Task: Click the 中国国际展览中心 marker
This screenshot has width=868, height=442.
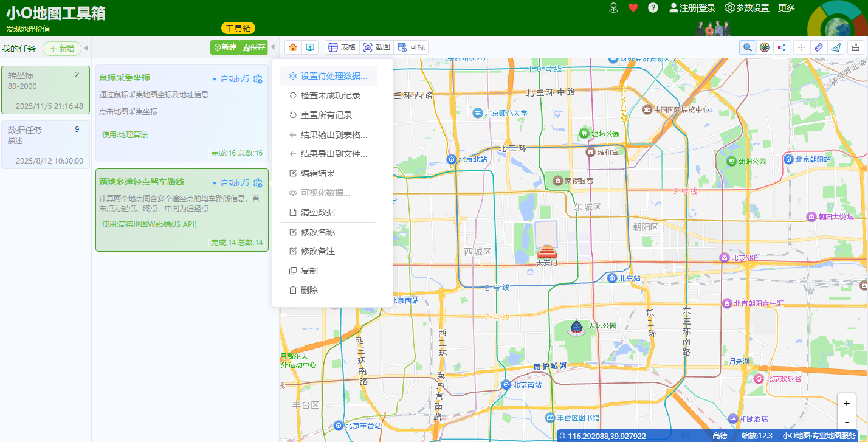Action: point(647,109)
